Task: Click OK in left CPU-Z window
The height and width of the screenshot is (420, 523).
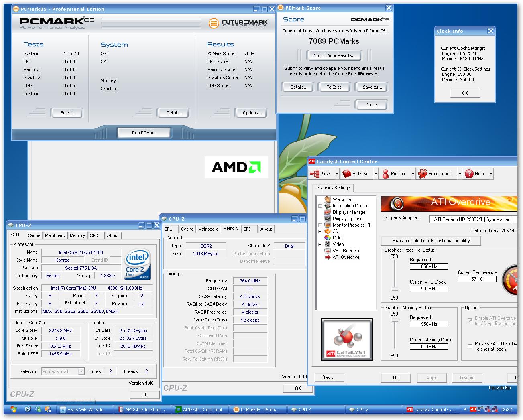Action: tap(144, 394)
